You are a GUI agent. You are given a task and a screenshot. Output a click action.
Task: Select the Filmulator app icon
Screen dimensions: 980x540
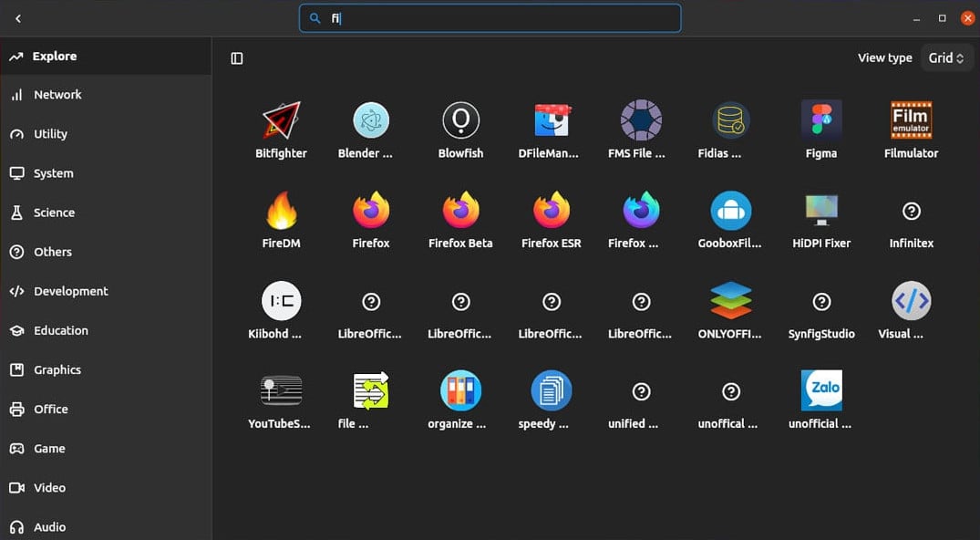point(912,120)
